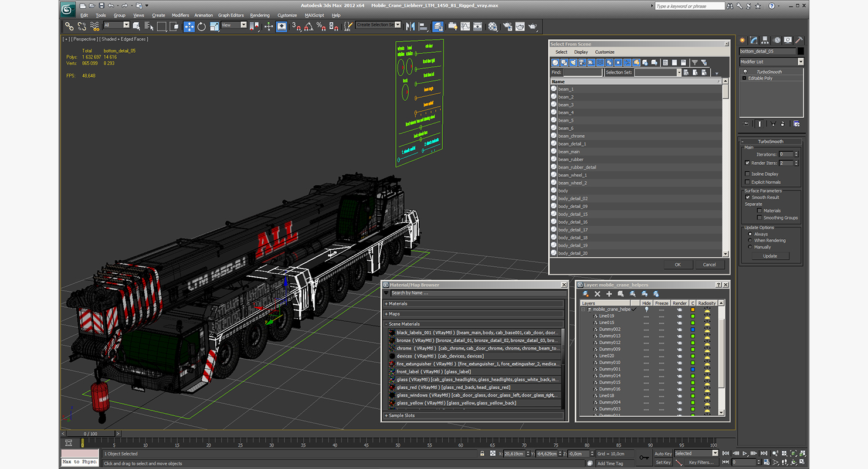Switch to the Motion command panel
The height and width of the screenshot is (469, 868).
[778, 40]
